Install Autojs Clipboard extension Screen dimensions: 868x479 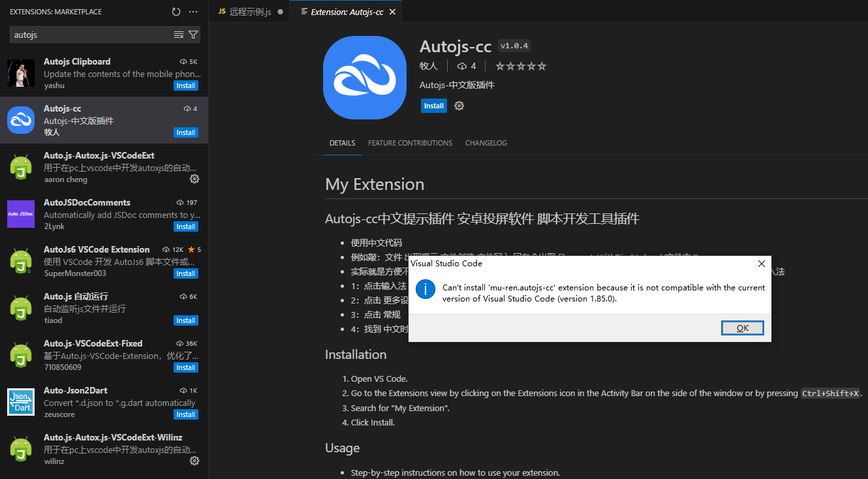pyautogui.click(x=186, y=85)
